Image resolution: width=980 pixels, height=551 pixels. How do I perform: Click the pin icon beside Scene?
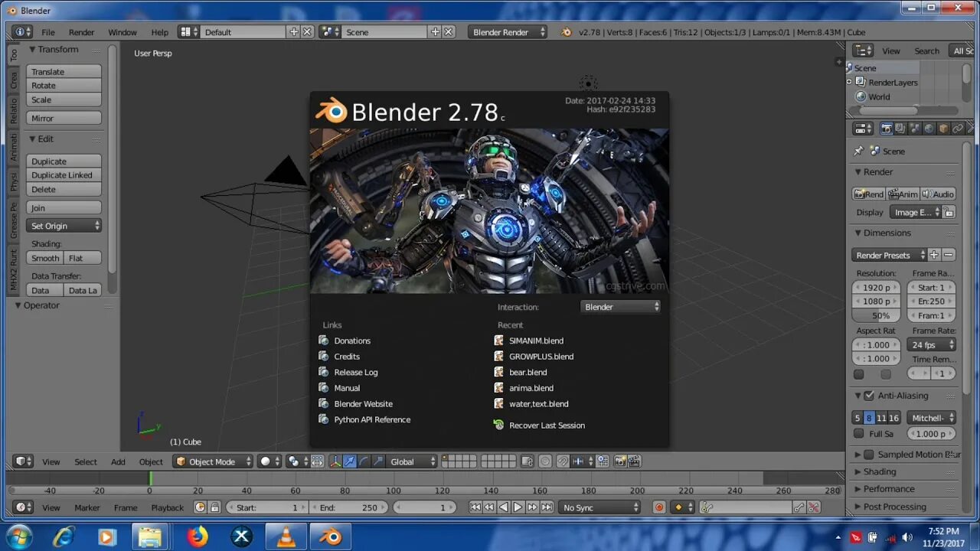(858, 151)
